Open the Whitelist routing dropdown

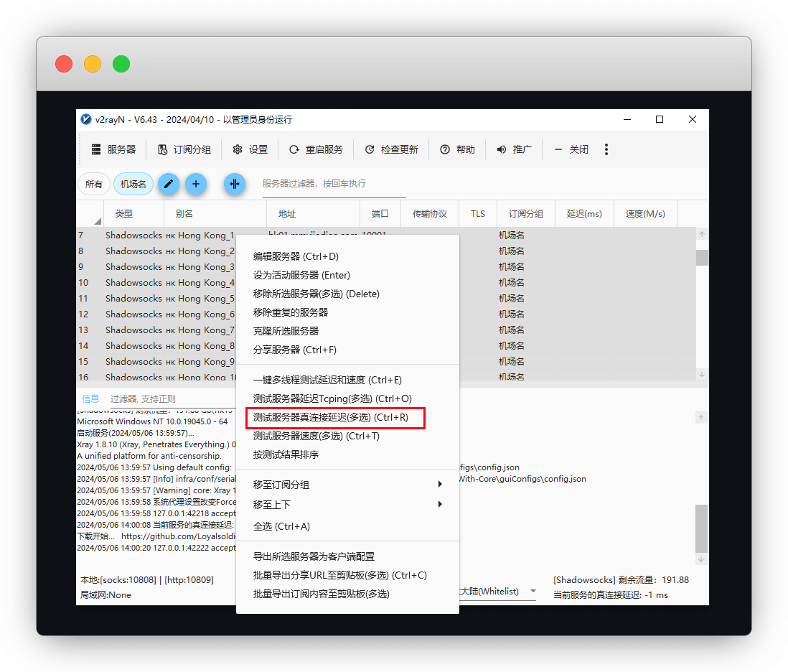[533, 592]
